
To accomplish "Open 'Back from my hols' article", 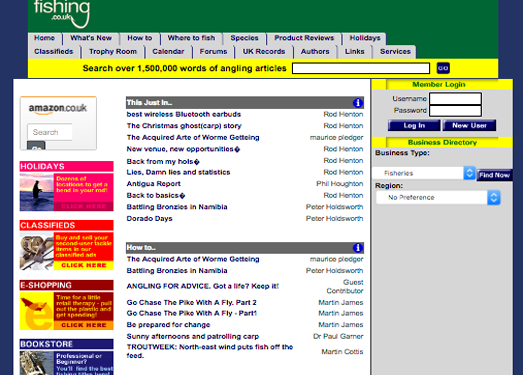I will coord(163,161).
